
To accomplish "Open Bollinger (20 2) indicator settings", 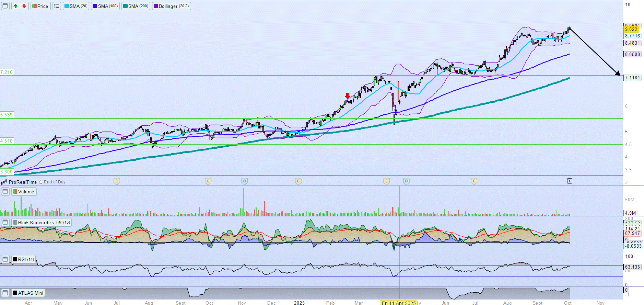I will [x=171, y=6].
